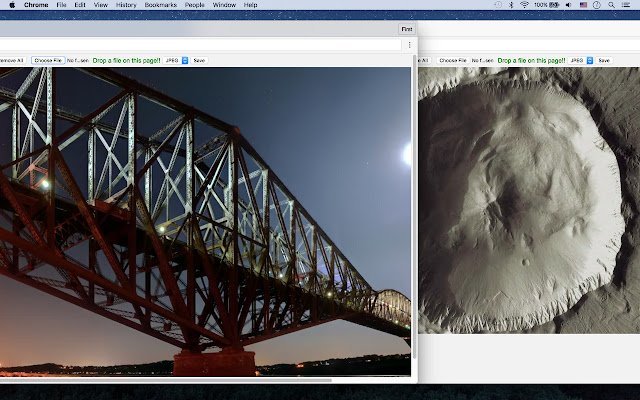The width and height of the screenshot is (640, 400).
Task: Click the clock icon in menu bar
Action: (597, 5)
